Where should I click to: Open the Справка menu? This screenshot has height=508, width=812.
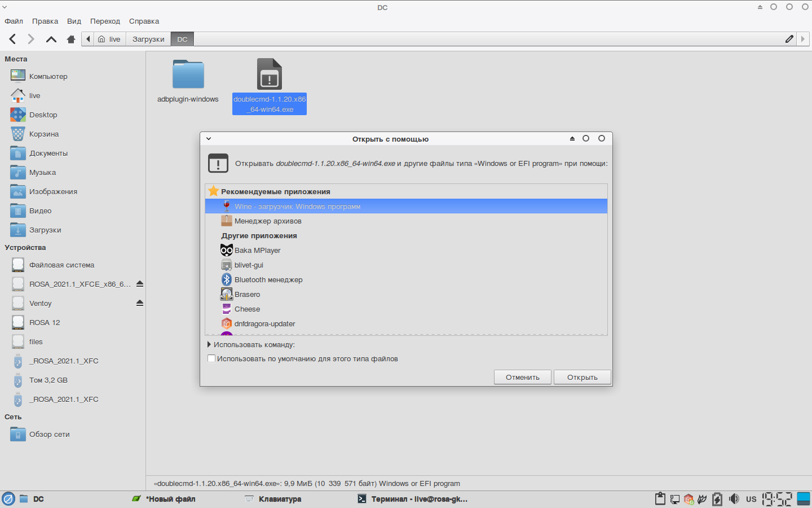click(x=144, y=21)
